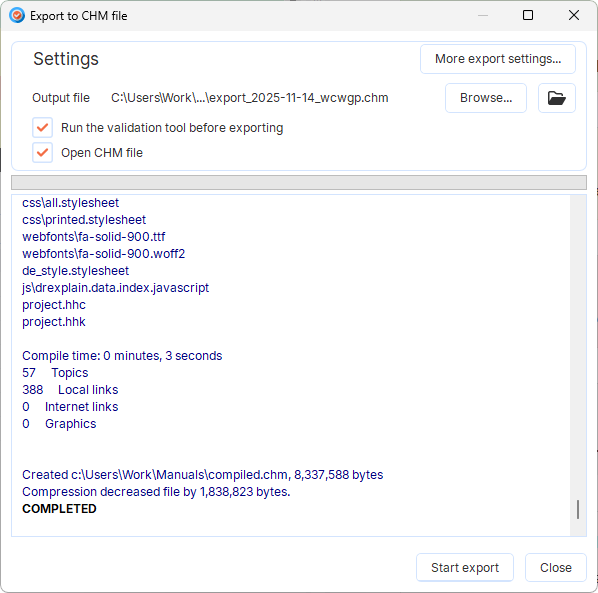This screenshot has height=593, width=598.
Task: Click the Dr.Explain app icon in title bar
Action: click(17, 16)
